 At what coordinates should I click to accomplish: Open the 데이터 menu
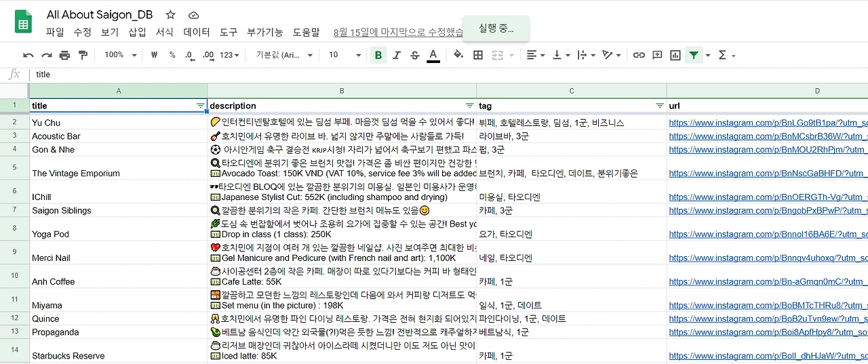pyautogui.click(x=197, y=32)
